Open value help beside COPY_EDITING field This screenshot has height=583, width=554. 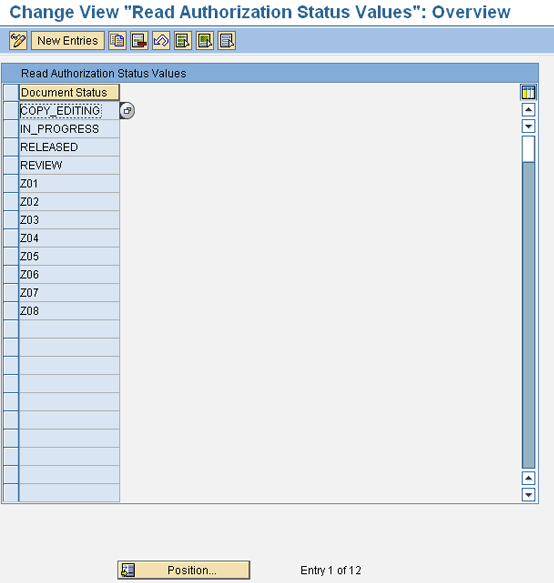[x=127, y=111]
